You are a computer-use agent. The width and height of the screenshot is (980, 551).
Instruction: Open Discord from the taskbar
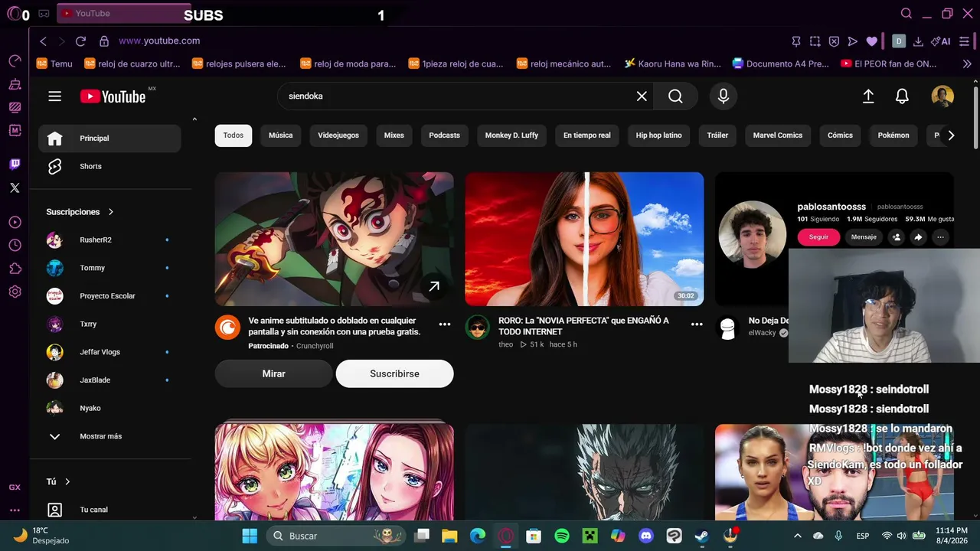645,536
